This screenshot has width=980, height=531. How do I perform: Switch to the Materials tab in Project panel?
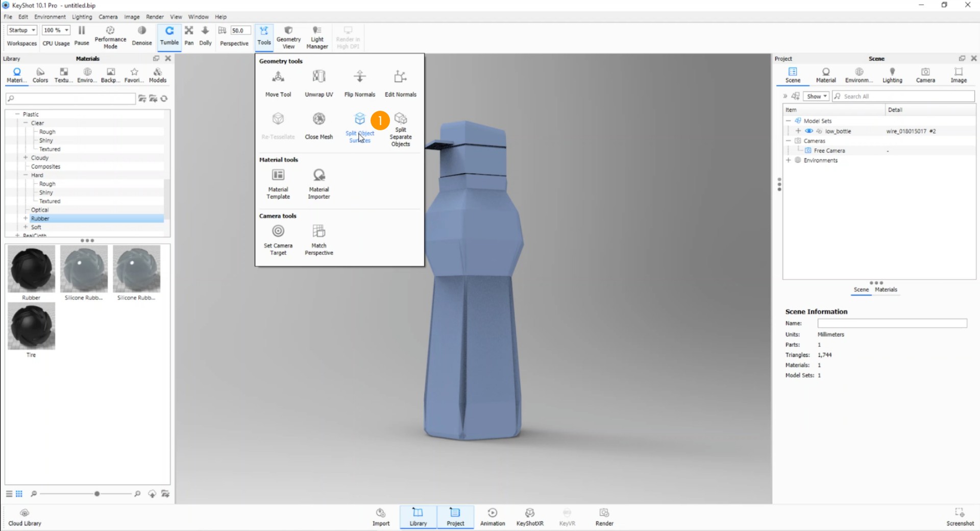point(886,289)
